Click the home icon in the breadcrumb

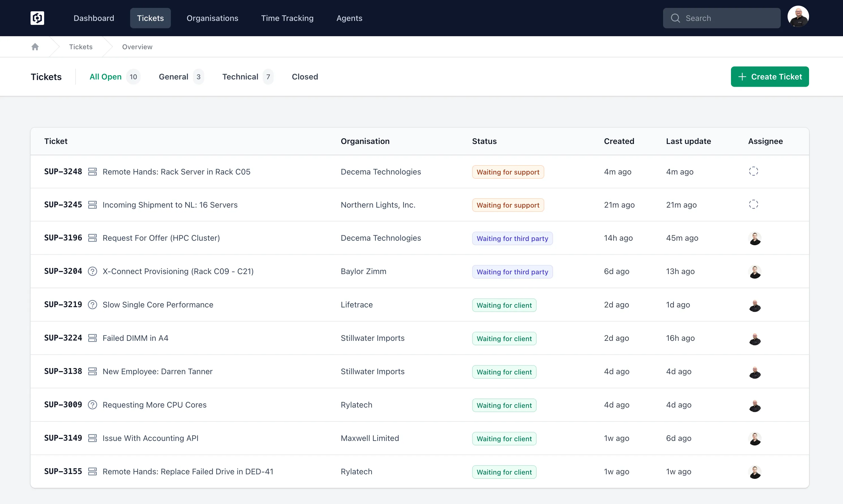pyautogui.click(x=35, y=47)
